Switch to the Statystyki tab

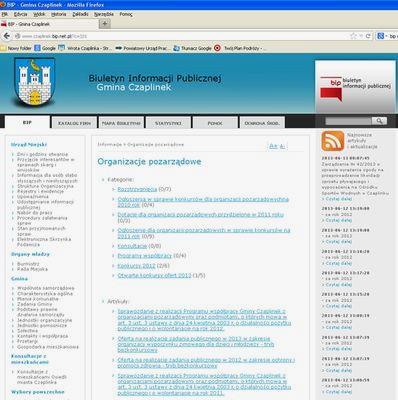(x=168, y=123)
